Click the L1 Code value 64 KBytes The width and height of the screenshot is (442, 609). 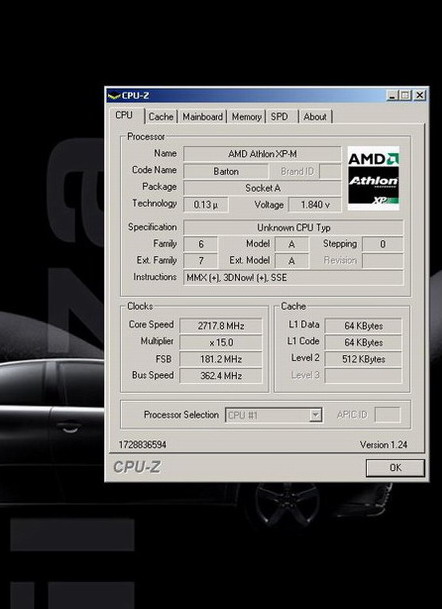pyautogui.click(x=363, y=343)
